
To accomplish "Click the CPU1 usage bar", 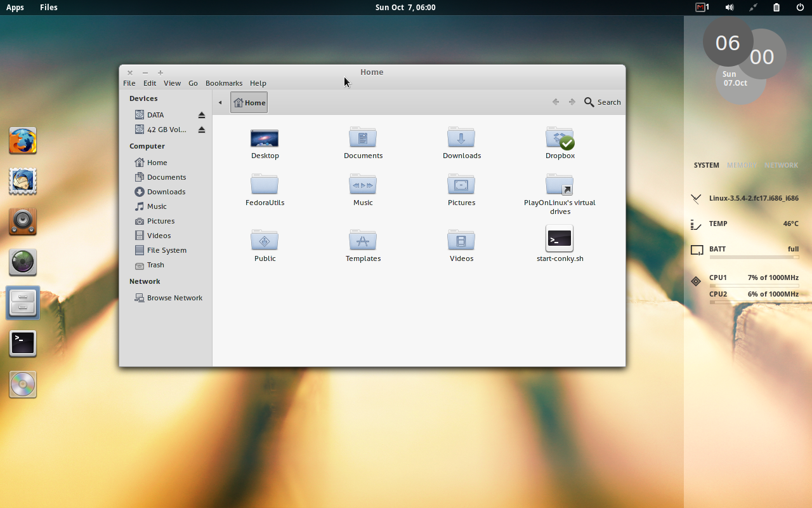I will pos(754,286).
